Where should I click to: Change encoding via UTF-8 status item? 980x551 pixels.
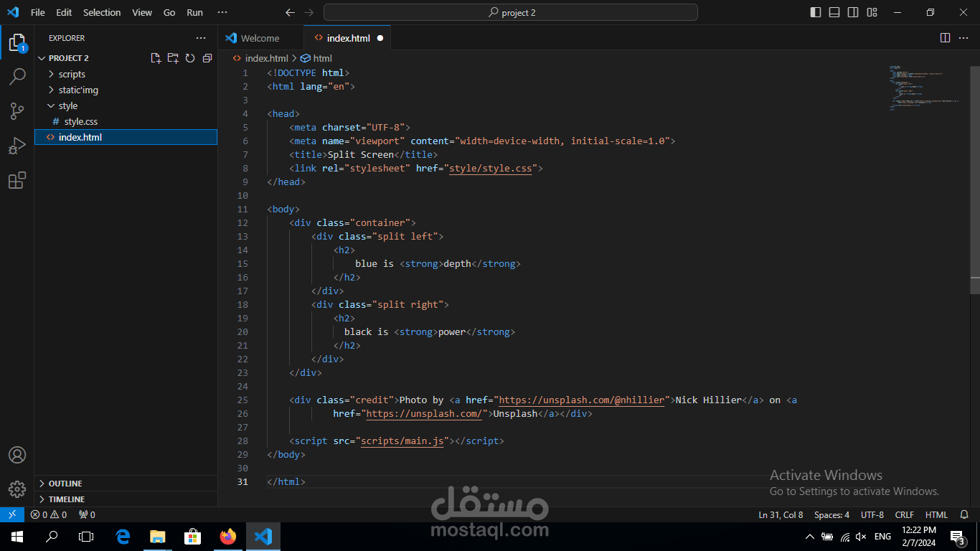point(872,514)
